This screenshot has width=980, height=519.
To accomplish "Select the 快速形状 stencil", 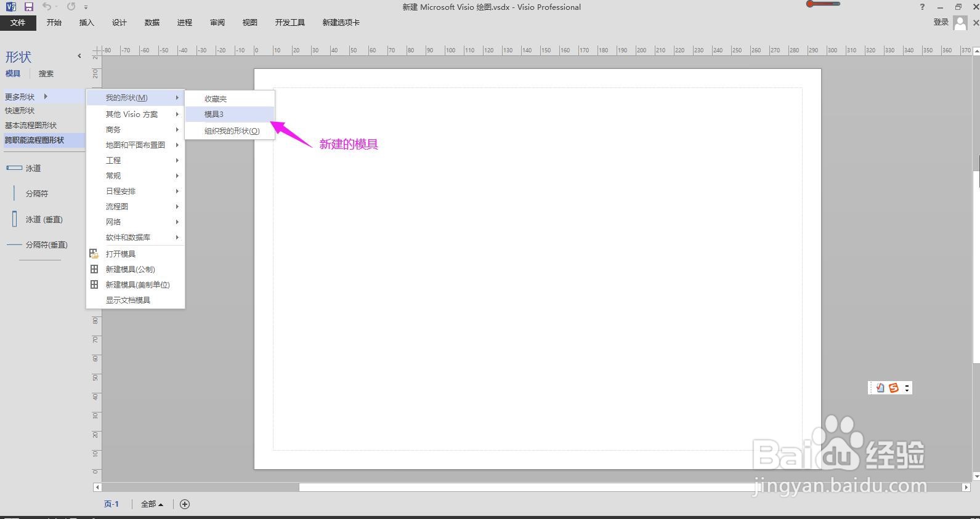I will click(20, 111).
